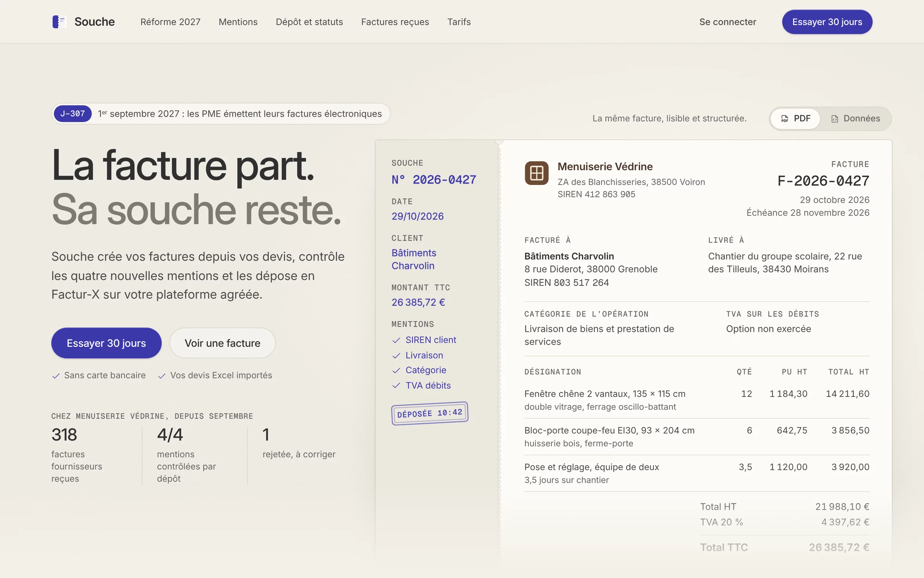Viewport: 924px width, 578px height.
Task: Click the 1er septembre 2027 announcement text
Action: (x=240, y=114)
